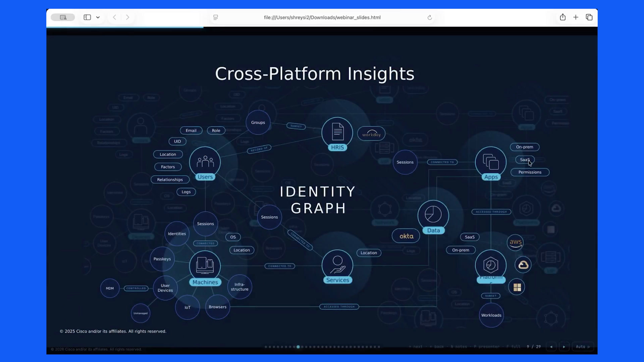Go to previous slide arrow button
This screenshot has width=644, height=362.
[551, 347]
